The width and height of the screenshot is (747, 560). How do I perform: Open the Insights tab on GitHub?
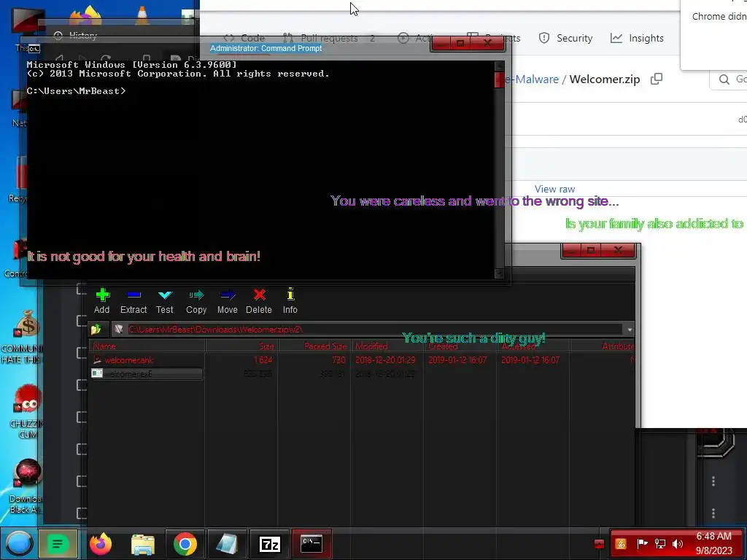click(x=638, y=38)
